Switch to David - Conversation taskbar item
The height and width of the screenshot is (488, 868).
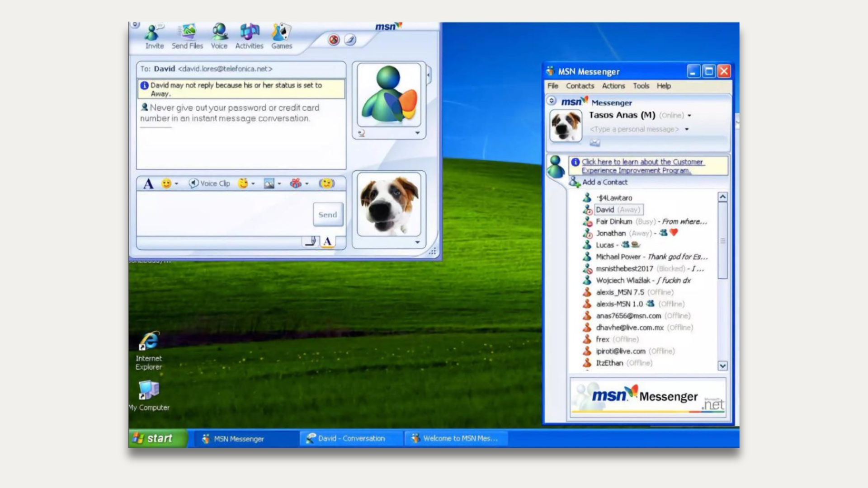(x=351, y=438)
